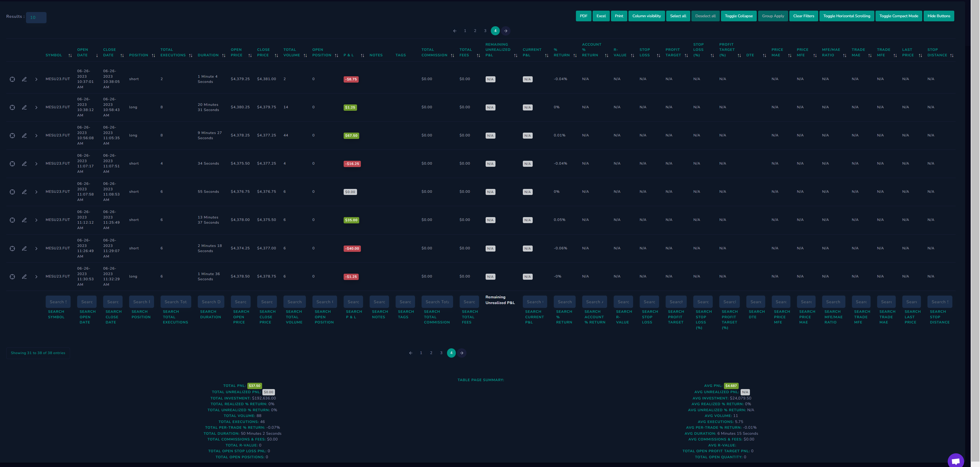
Task: Open the chat support bubble
Action: 956,460
